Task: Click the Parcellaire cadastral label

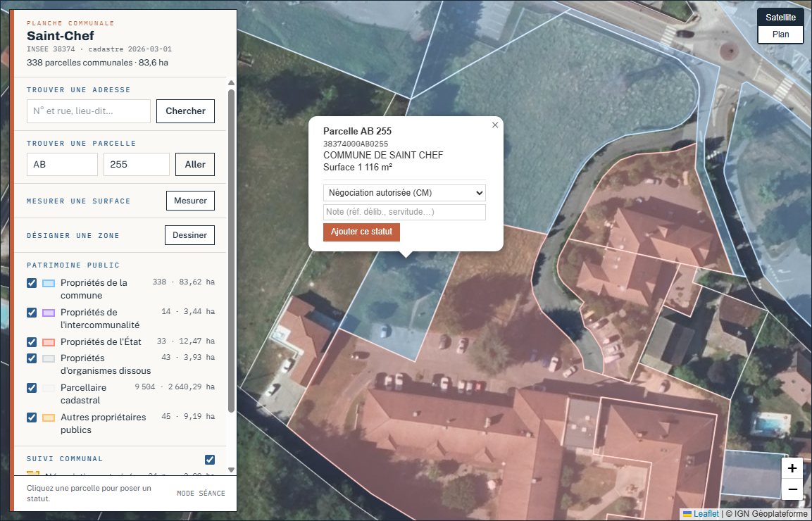Action: (83, 394)
